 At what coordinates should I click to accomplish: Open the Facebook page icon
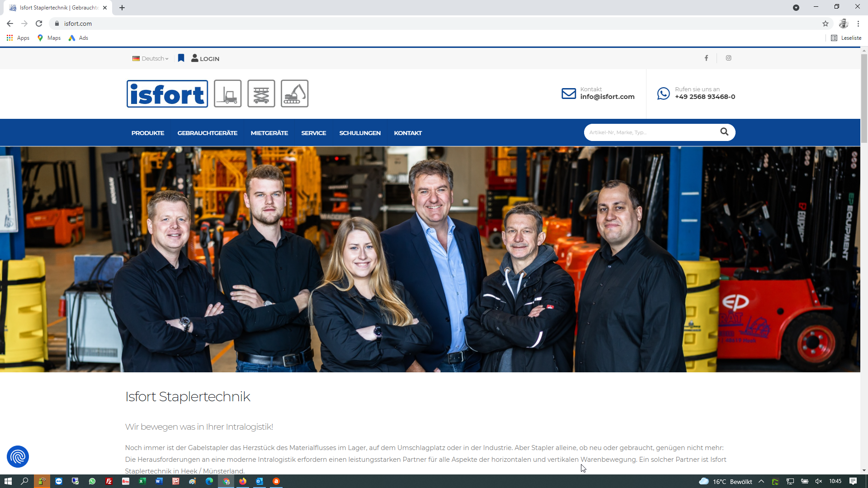[x=706, y=58]
